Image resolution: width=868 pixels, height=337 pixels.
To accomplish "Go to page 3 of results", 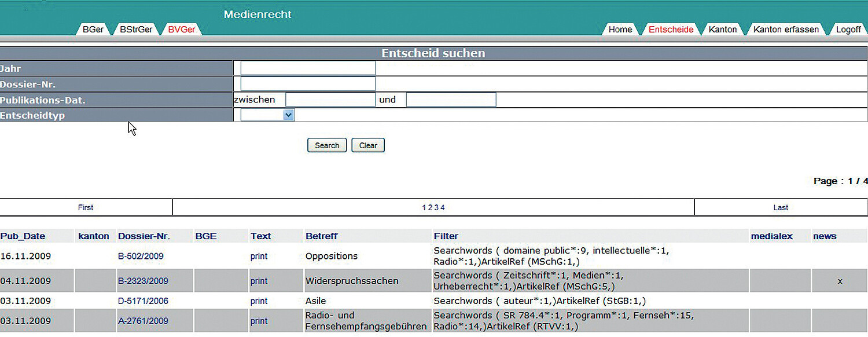I will pos(437,207).
